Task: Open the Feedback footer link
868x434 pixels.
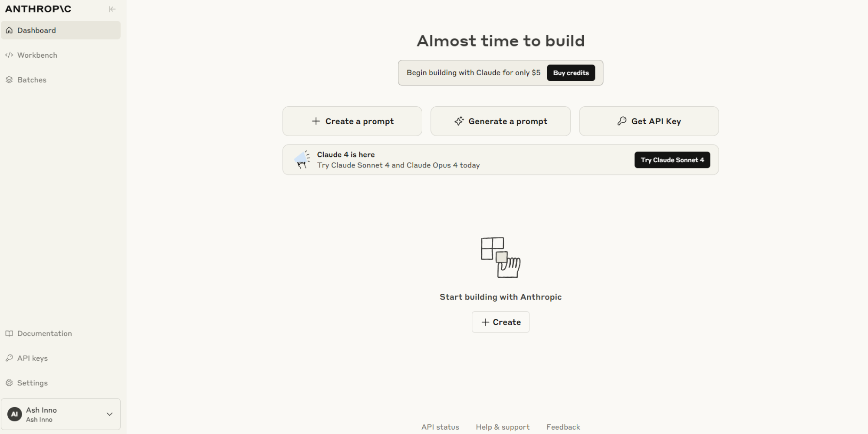Action: click(x=563, y=427)
